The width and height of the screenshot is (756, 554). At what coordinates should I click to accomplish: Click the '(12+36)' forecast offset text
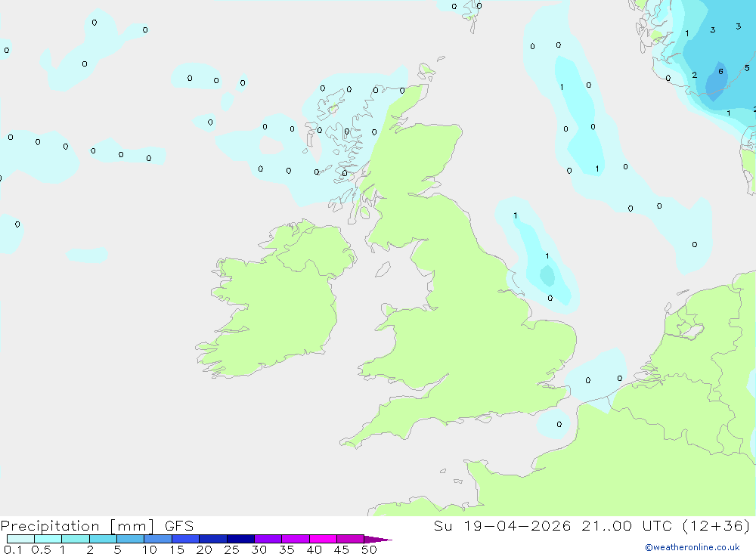717,525
